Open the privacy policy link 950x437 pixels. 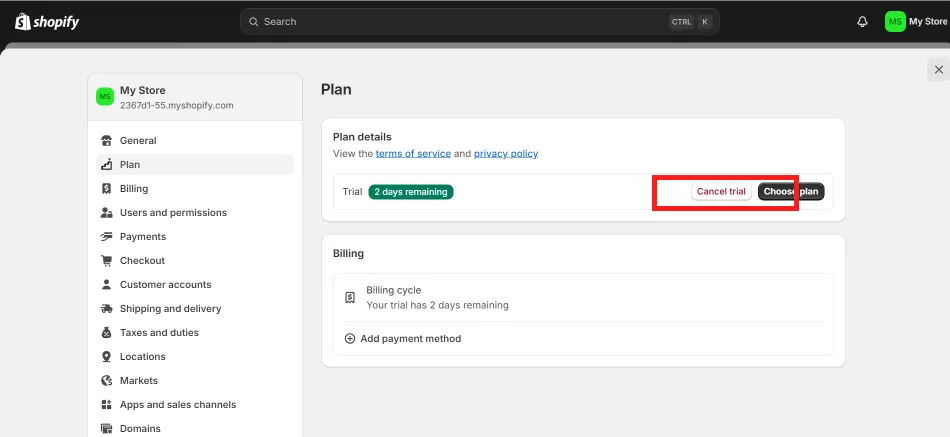pos(506,154)
